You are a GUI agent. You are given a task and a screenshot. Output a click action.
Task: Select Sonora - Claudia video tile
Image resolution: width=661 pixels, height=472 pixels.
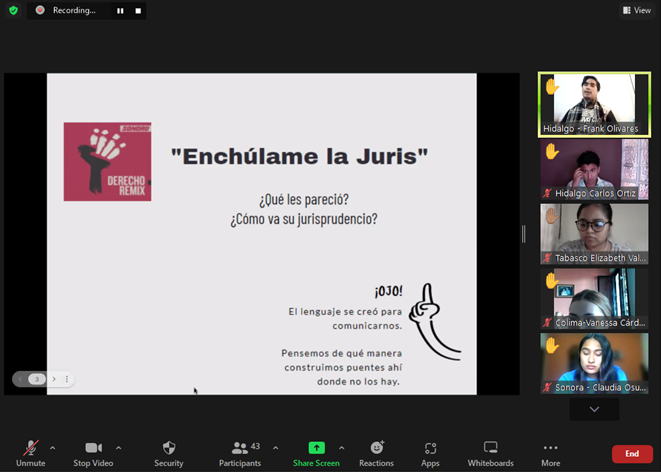pyautogui.click(x=594, y=363)
